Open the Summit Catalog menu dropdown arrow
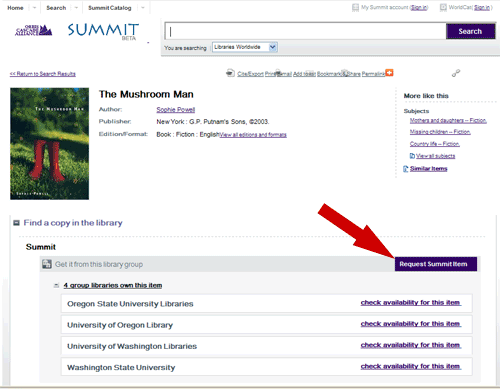The image size is (500, 389). click(143, 8)
